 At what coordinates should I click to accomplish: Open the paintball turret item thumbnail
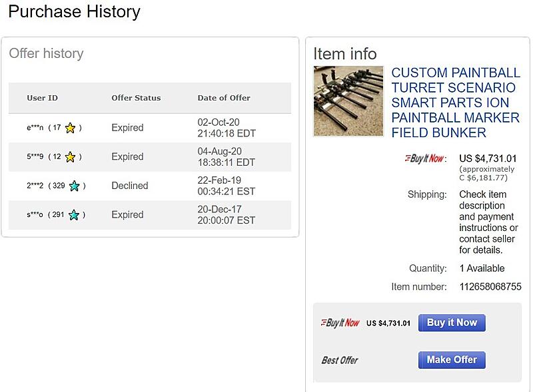click(x=348, y=101)
